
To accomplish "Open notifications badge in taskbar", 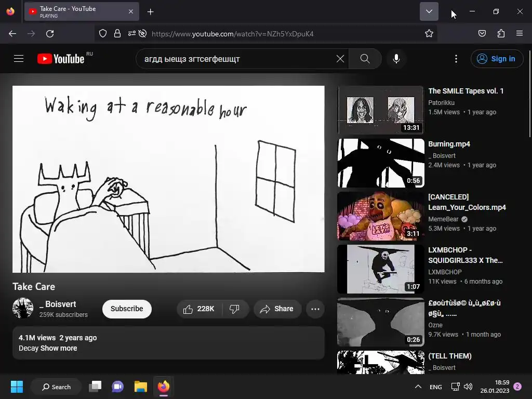I will tap(517, 387).
